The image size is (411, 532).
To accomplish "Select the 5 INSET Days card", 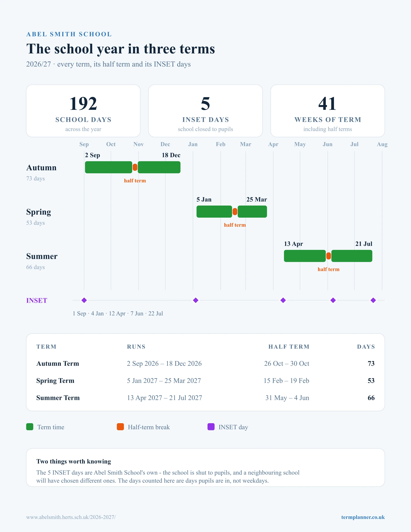I will pos(205,111).
